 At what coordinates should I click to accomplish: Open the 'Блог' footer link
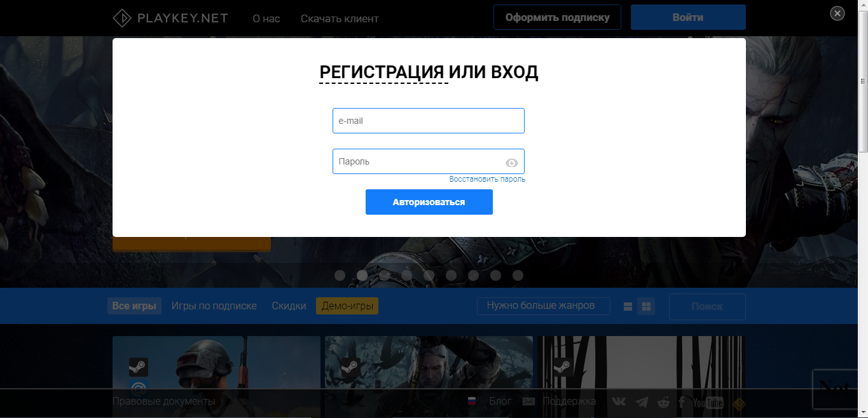(x=500, y=401)
